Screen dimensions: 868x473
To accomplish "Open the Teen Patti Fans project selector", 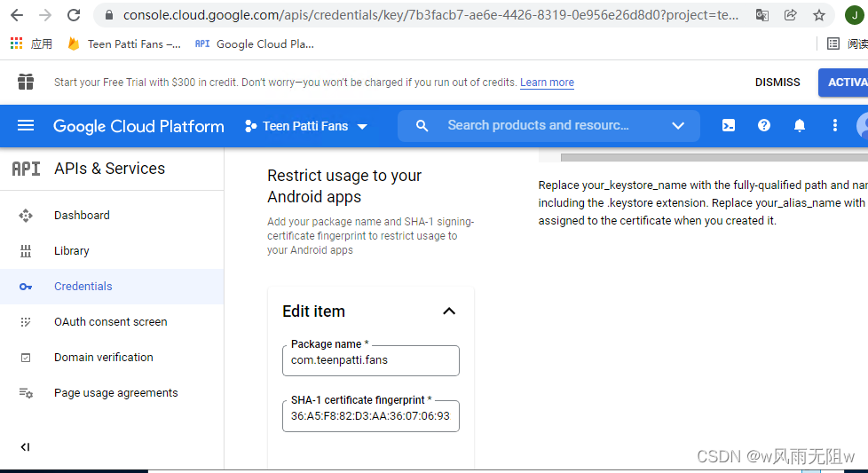I will (x=305, y=126).
